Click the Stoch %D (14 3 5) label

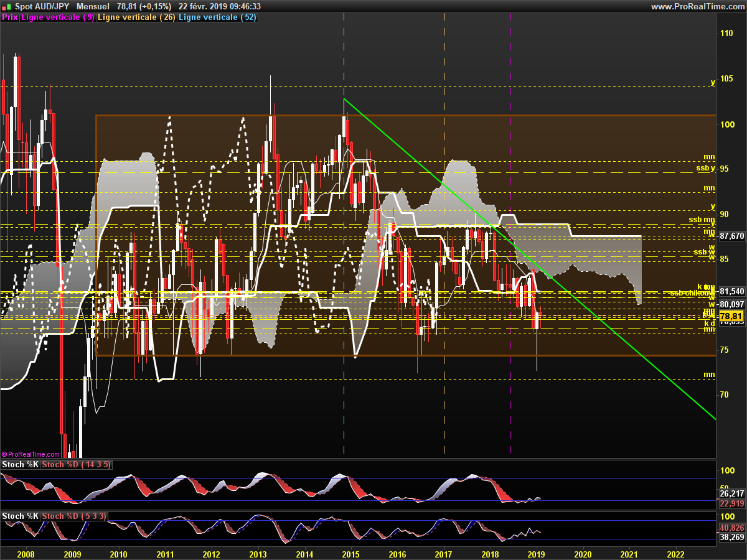(x=77, y=465)
